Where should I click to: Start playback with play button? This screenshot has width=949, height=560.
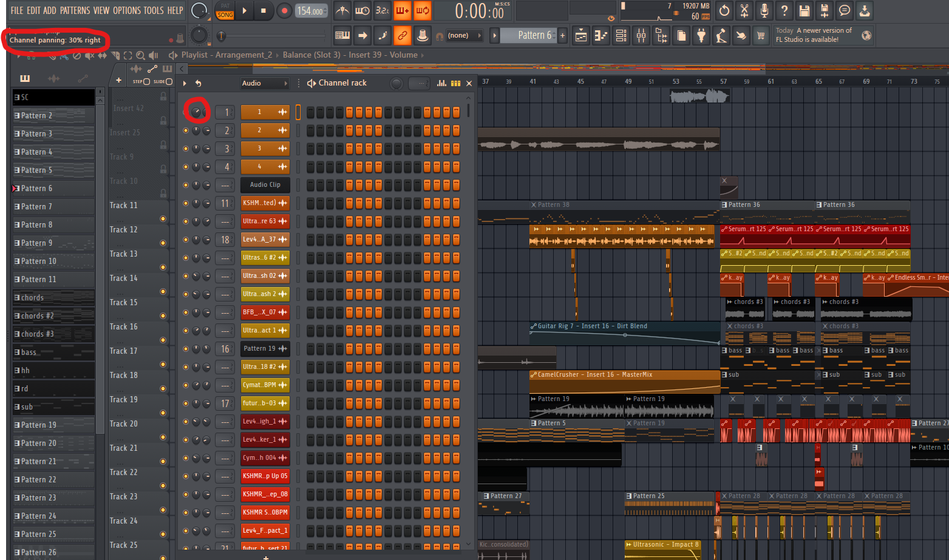[x=244, y=10]
